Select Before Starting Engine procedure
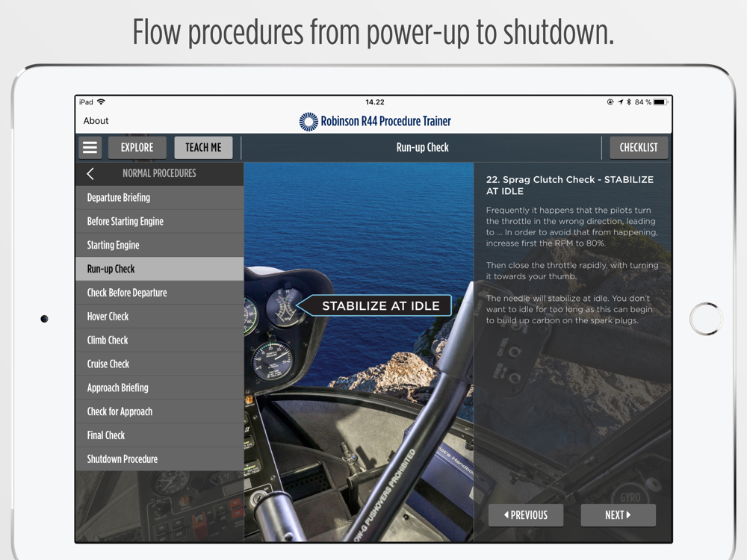The width and height of the screenshot is (747, 560). (x=160, y=222)
